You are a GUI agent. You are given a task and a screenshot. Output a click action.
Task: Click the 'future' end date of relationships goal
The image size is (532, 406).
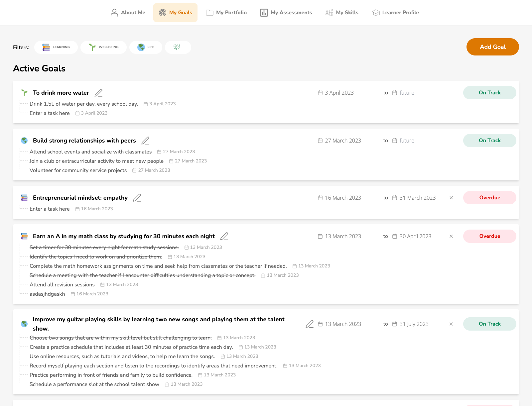[407, 141]
